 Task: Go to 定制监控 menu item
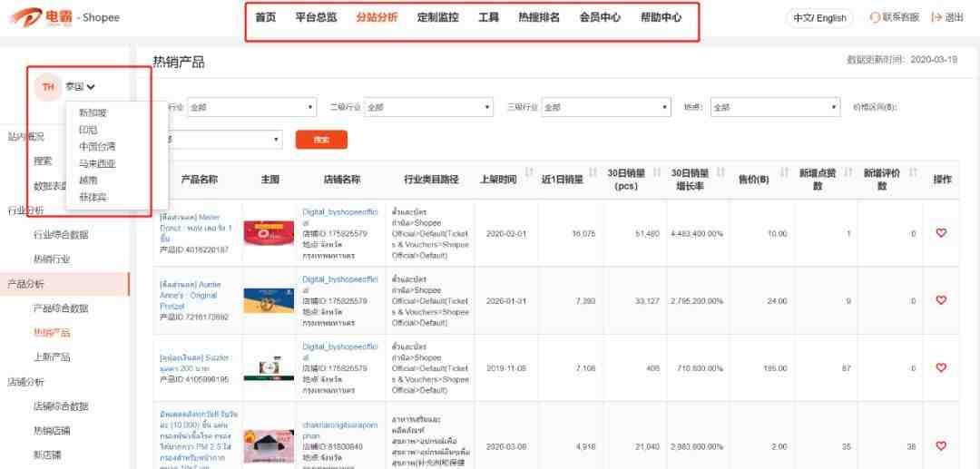(x=437, y=17)
